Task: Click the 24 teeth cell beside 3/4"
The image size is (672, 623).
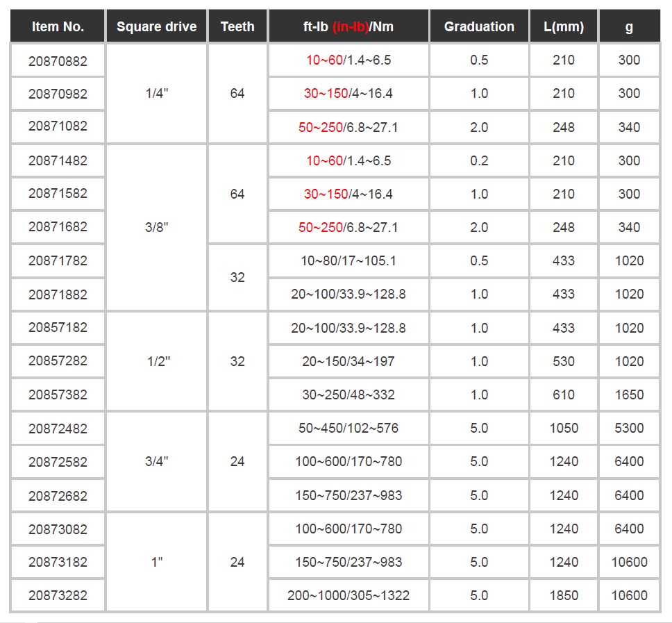Action: pos(237,461)
